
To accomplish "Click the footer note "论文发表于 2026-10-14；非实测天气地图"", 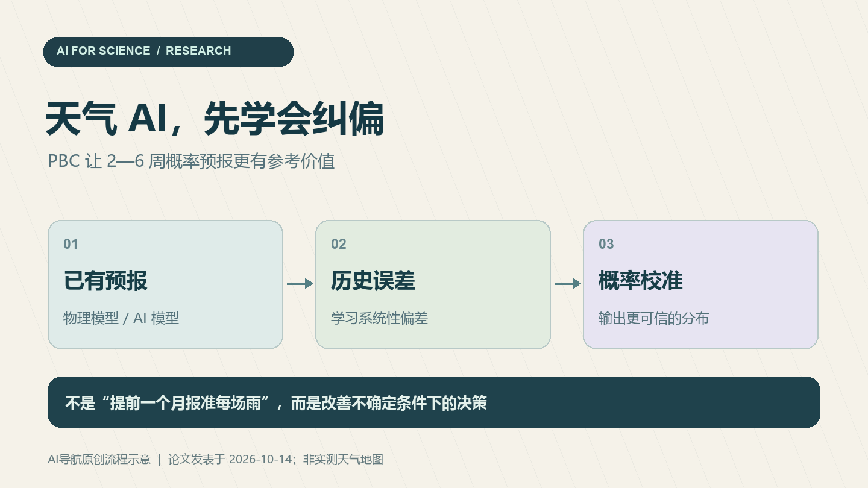I will click(x=276, y=460).
